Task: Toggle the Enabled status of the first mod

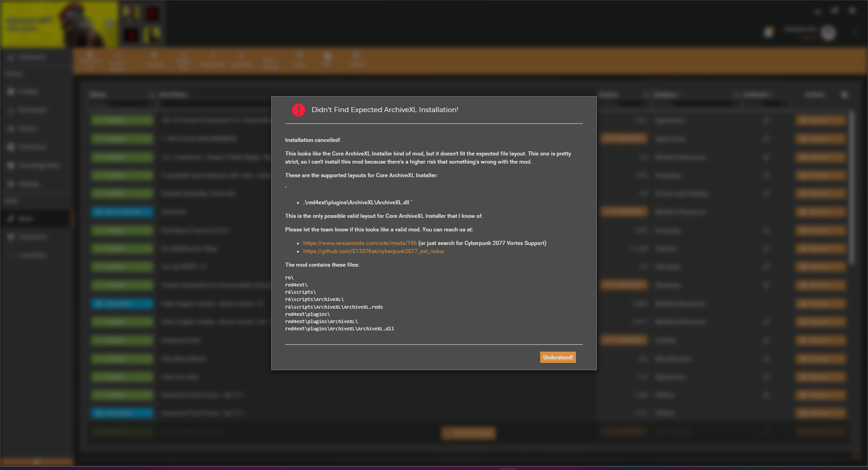Action: click(x=122, y=120)
